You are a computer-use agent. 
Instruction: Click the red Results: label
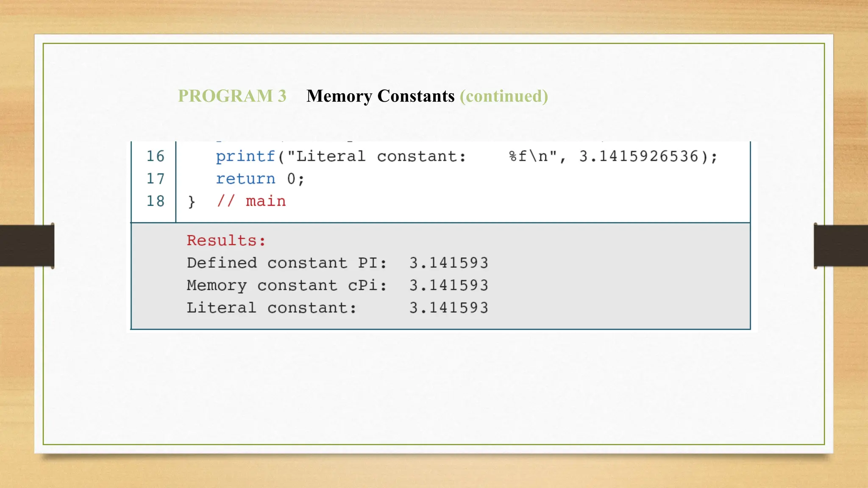tap(226, 241)
